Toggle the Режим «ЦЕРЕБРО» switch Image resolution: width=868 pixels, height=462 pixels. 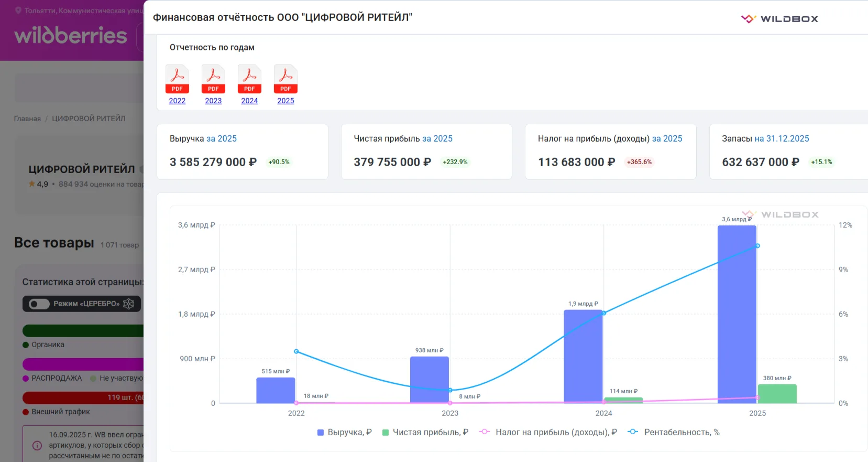click(39, 304)
